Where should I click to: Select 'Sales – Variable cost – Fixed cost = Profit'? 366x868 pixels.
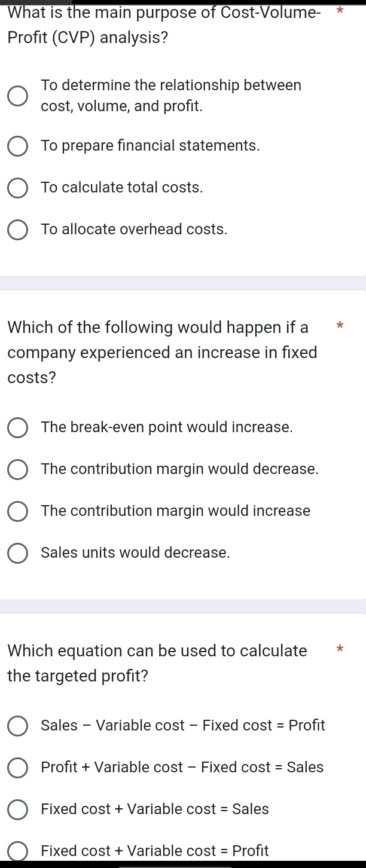click(x=17, y=726)
